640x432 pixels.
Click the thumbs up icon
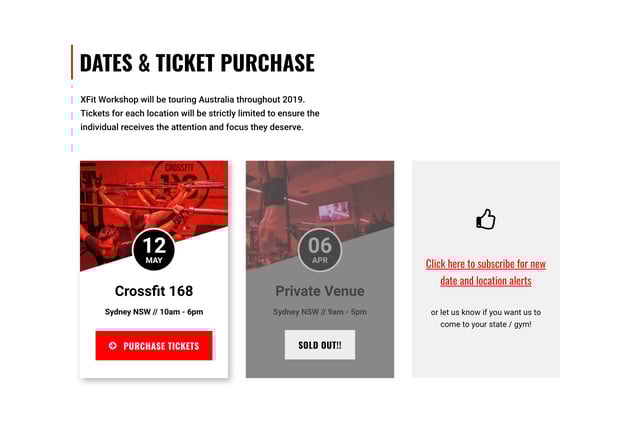[x=486, y=219]
